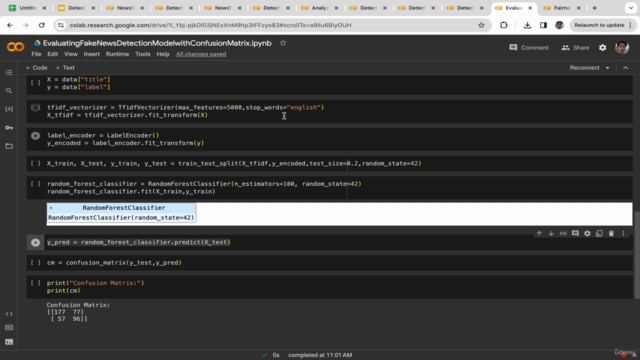Screen dimensions: 640x360
Task: Open the Help menu
Action: pos(162,54)
